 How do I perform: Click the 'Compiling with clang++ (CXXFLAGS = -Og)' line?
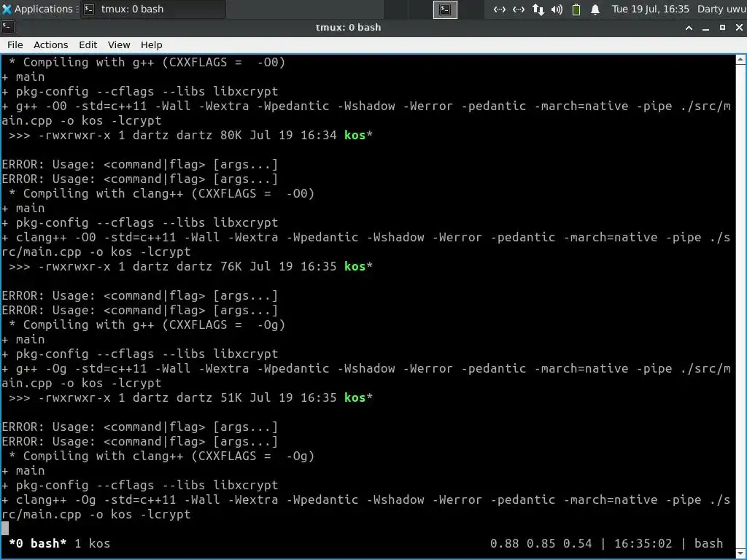161,456
